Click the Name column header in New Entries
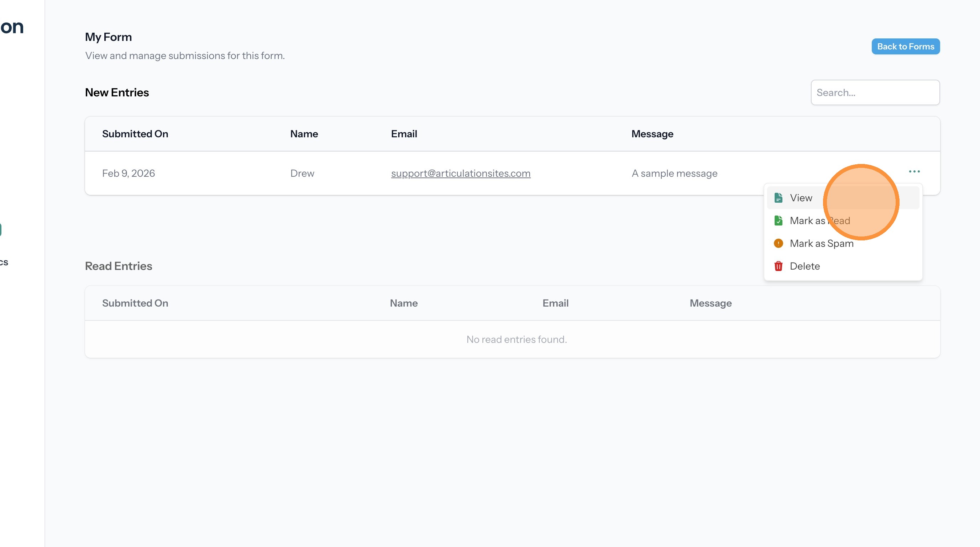 point(304,134)
